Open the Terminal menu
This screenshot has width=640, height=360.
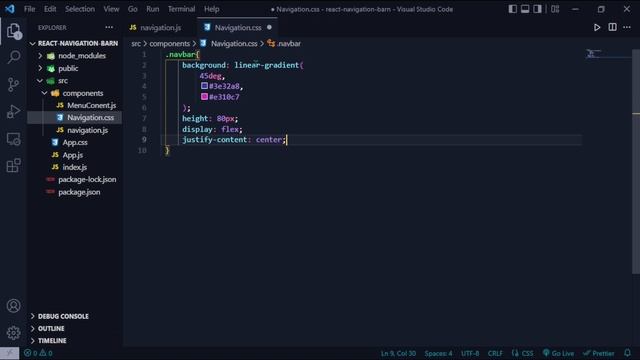point(181,9)
